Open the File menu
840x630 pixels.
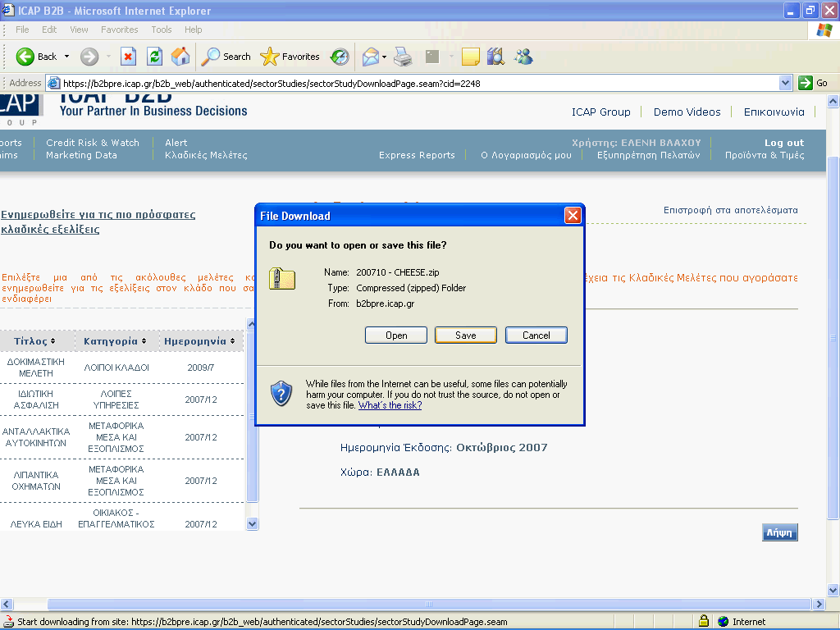pos(22,30)
